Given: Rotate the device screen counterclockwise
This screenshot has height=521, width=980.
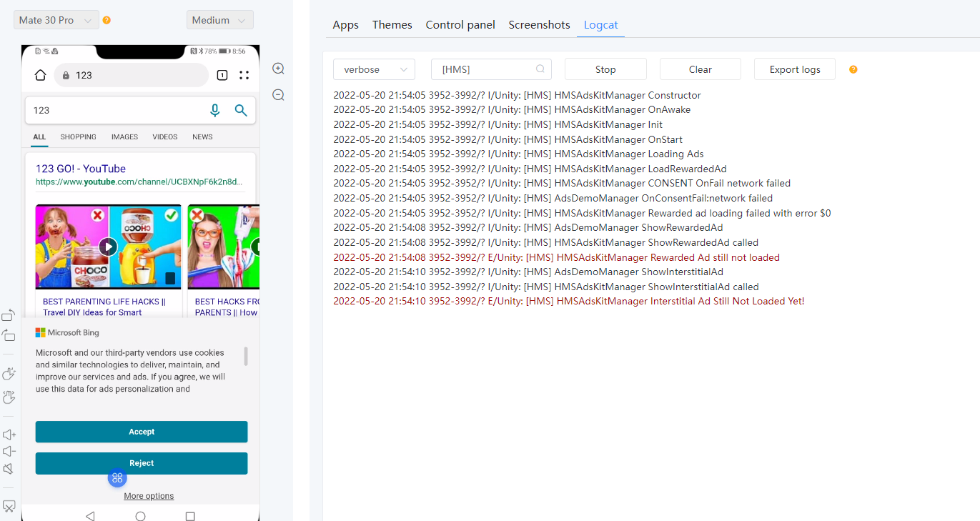Looking at the screenshot, I should pos(9,314).
